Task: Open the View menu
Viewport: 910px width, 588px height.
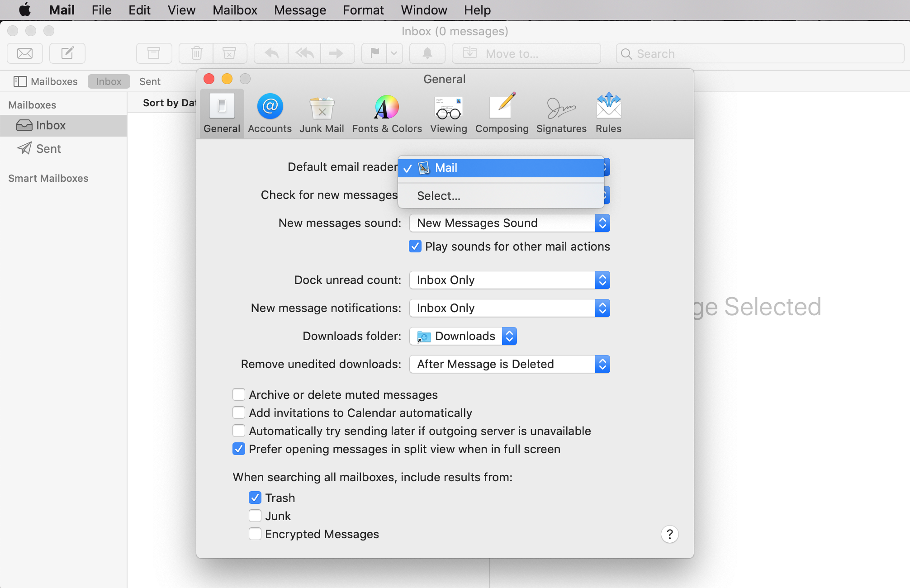Action: coord(181,10)
